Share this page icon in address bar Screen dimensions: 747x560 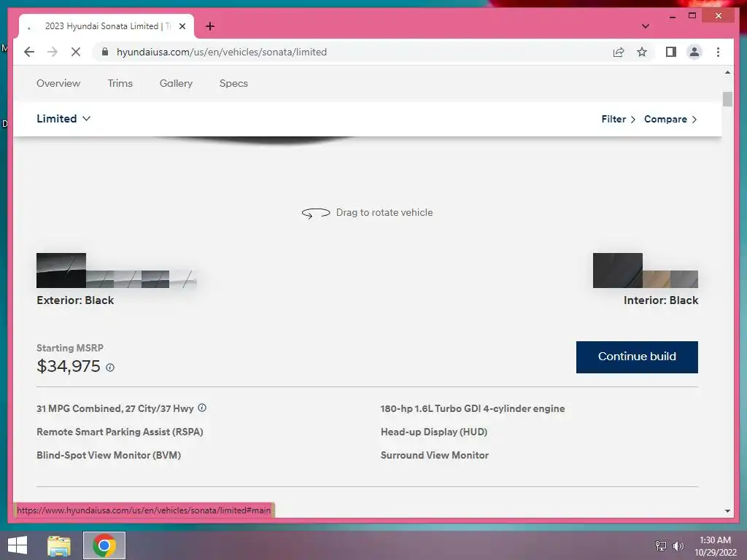(x=619, y=52)
